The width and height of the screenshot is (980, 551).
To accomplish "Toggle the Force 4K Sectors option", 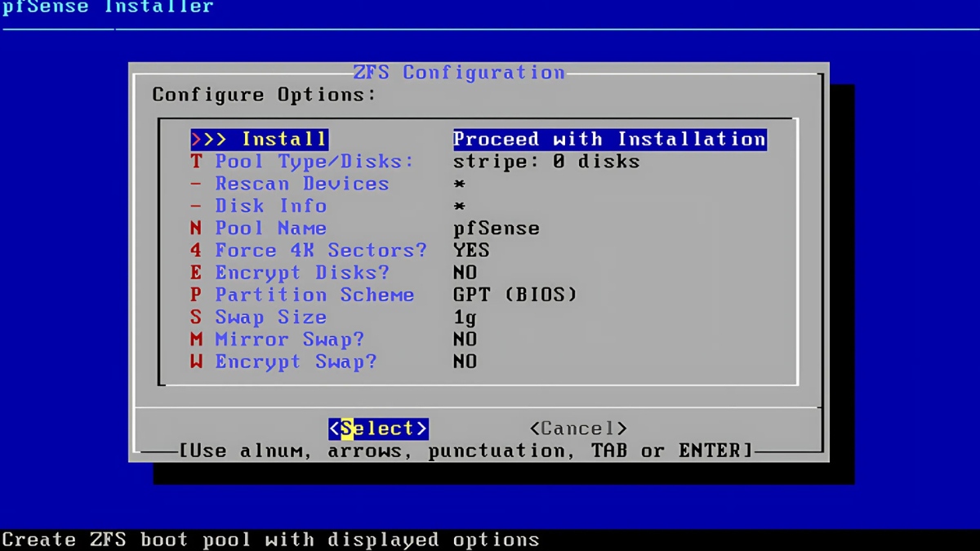I will click(309, 250).
